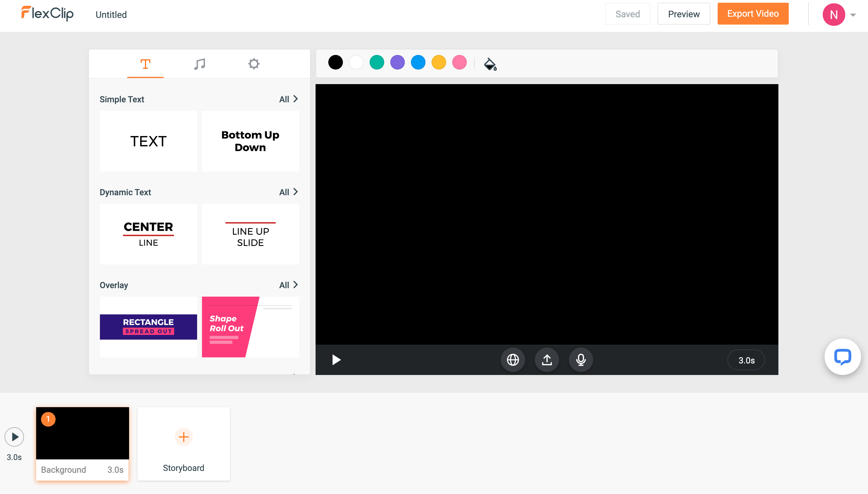
Task: Play the video in the preview canvas
Action: [x=336, y=360]
